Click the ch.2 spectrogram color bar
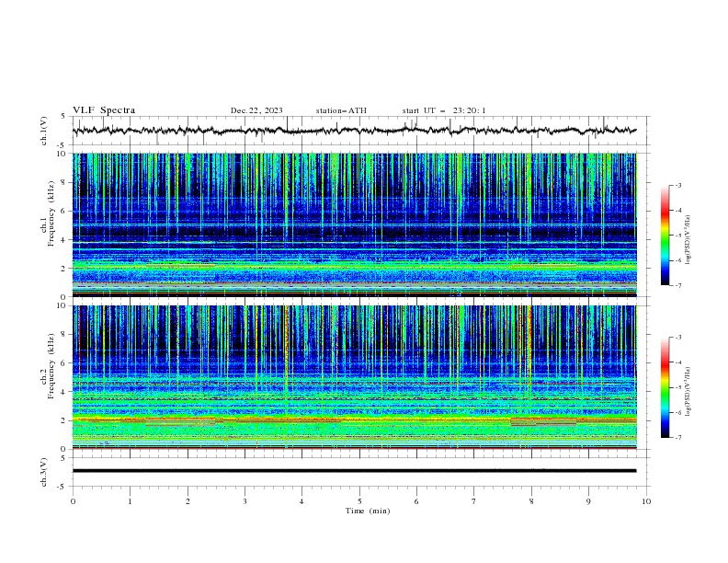Screen dimensions: 728x563 tap(665, 387)
